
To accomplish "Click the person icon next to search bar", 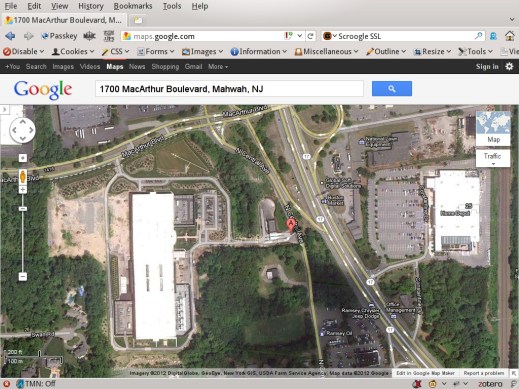I will (494, 36).
